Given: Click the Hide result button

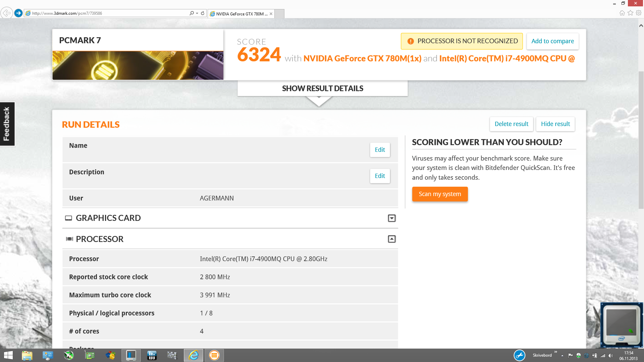Looking at the screenshot, I should (555, 124).
